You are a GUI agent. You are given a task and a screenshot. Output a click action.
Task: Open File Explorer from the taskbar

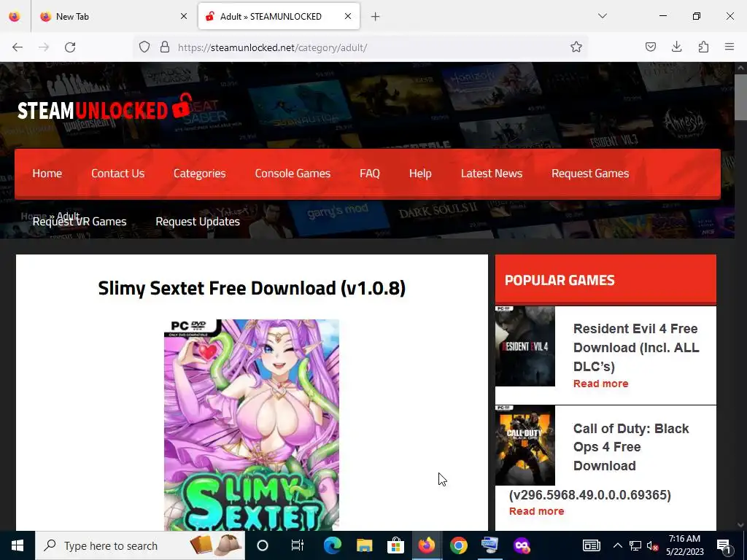365,545
